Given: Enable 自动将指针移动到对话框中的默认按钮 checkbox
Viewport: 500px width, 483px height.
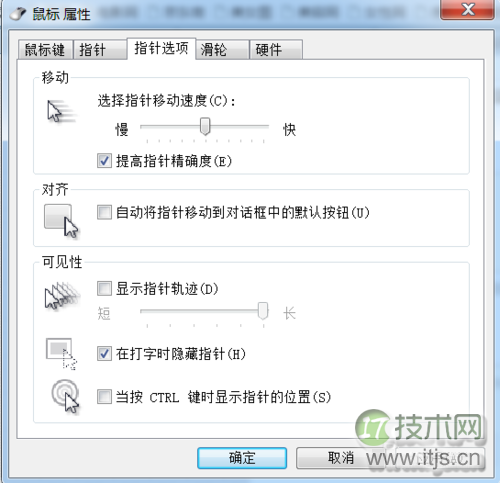Looking at the screenshot, I should click(x=104, y=212).
